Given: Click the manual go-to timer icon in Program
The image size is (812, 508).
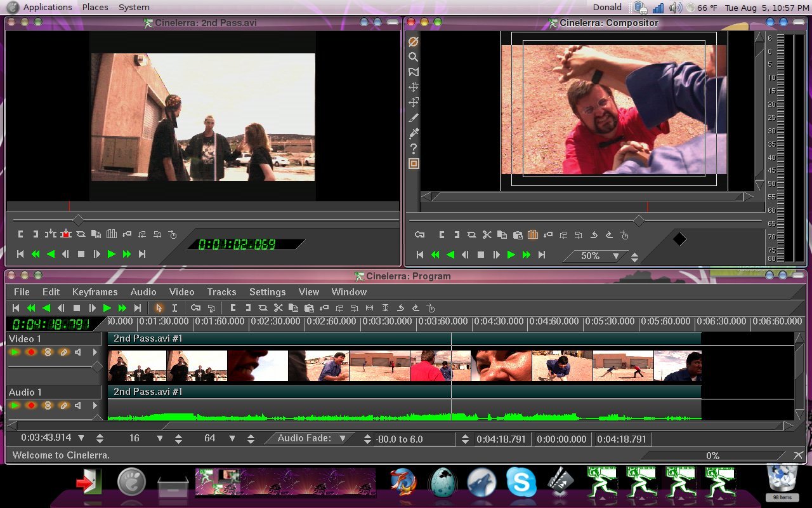Looking at the screenshot, I should point(431,308).
